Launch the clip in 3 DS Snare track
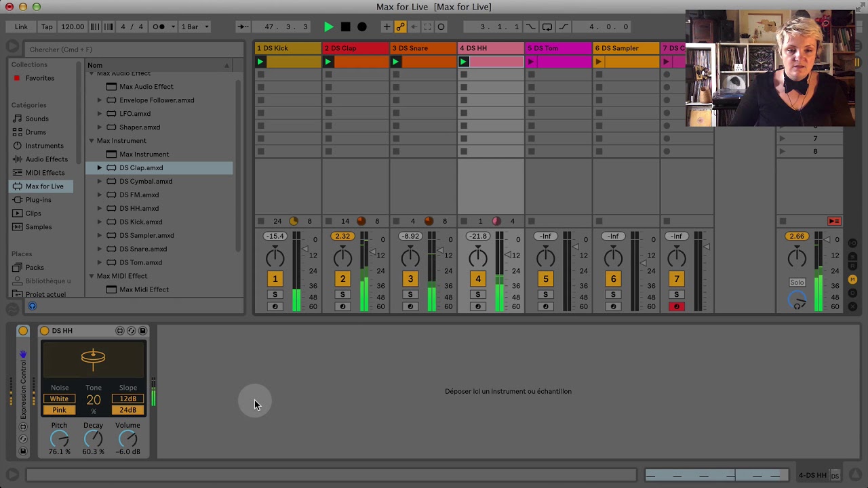Image resolution: width=868 pixels, height=488 pixels. click(x=396, y=62)
